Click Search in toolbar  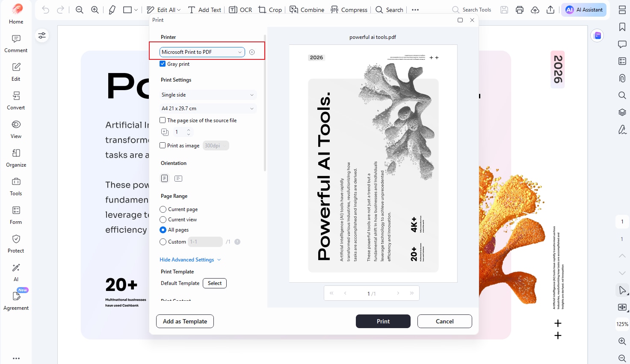pyautogui.click(x=389, y=9)
